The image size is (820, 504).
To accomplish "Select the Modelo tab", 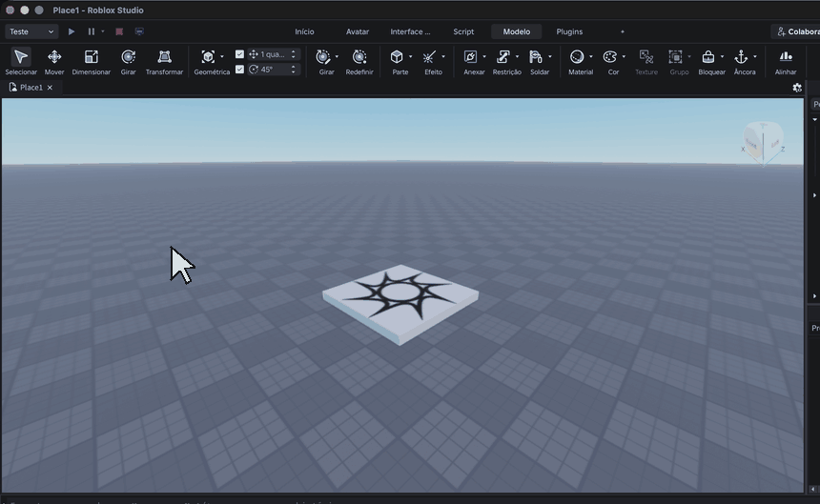I will click(x=516, y=31).
